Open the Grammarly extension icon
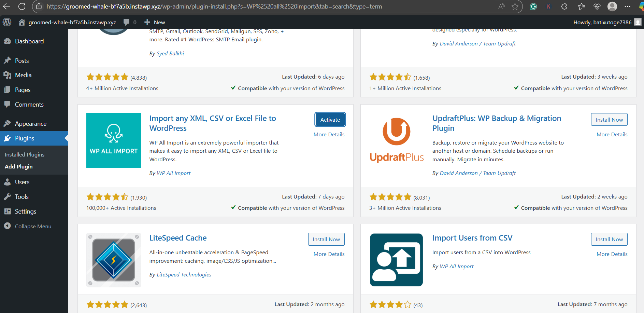 [533, 6]
